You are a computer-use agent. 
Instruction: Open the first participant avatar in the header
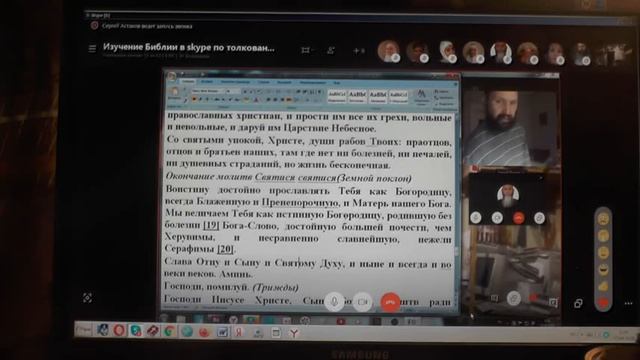tap(388, 51)
